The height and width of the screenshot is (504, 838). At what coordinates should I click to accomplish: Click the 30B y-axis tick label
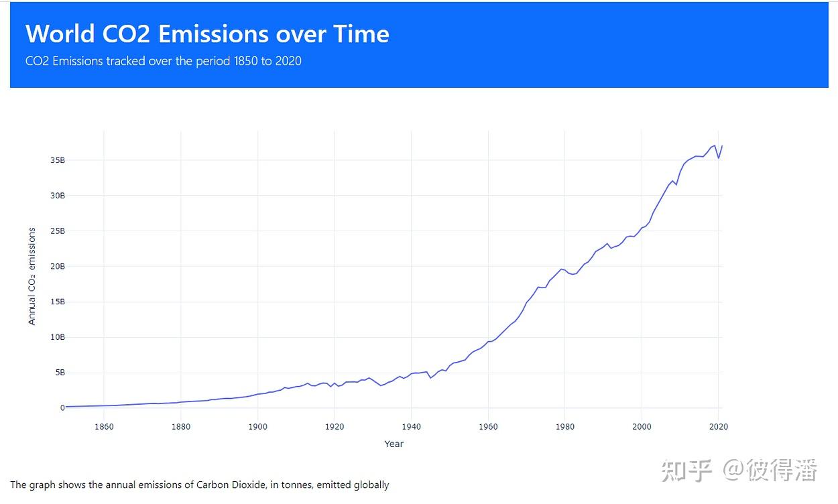coord(57,196)
